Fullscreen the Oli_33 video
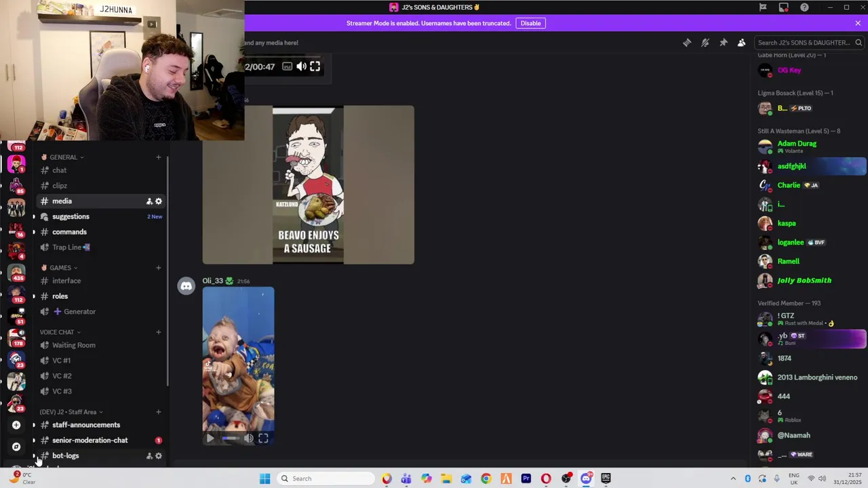This screenshot has height=488, width=868. coord(263,439)
